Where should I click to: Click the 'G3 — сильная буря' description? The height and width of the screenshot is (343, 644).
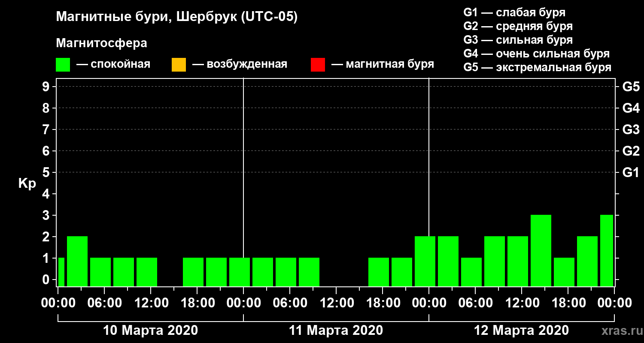pos(518,40)
